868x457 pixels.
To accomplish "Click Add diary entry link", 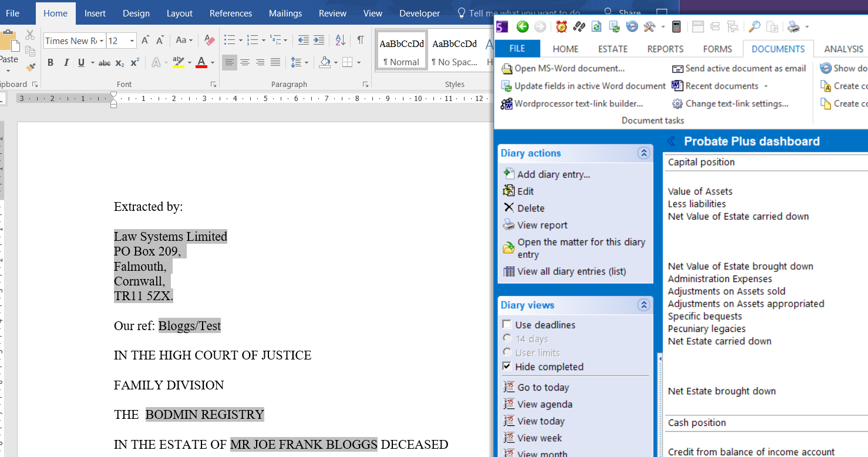I will [553, 174].
